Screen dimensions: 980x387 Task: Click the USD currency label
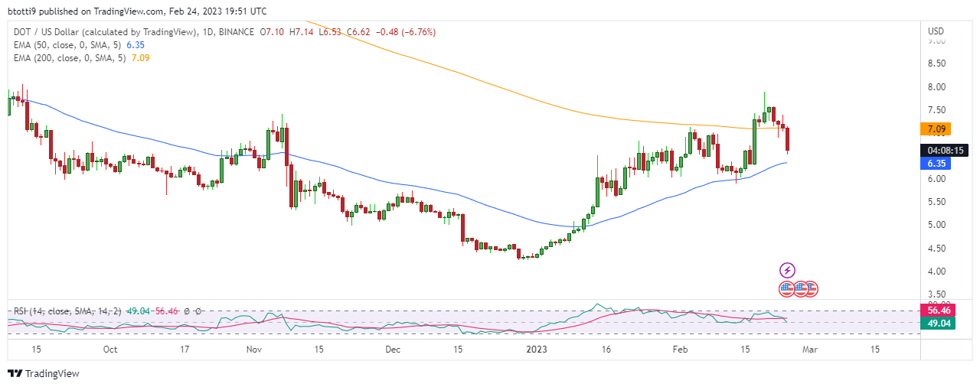click(x=936, y=31)
